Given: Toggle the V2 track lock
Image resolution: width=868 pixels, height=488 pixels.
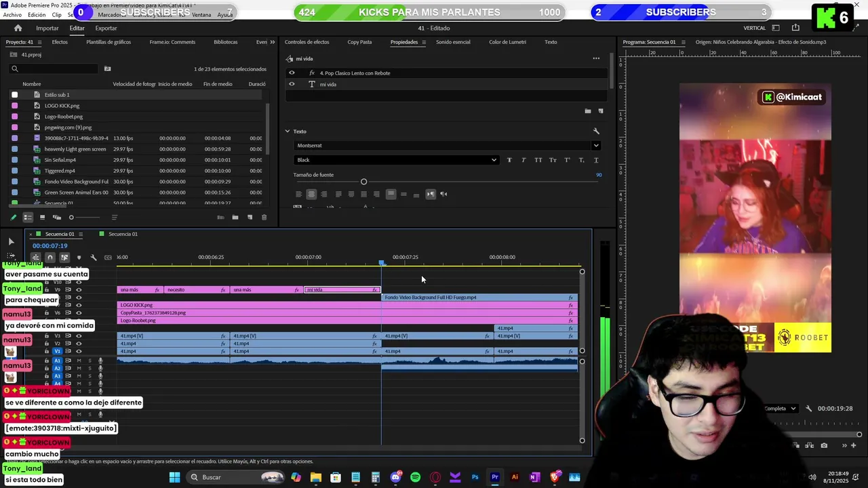Looking at the screenshot, I should [47, 344].
